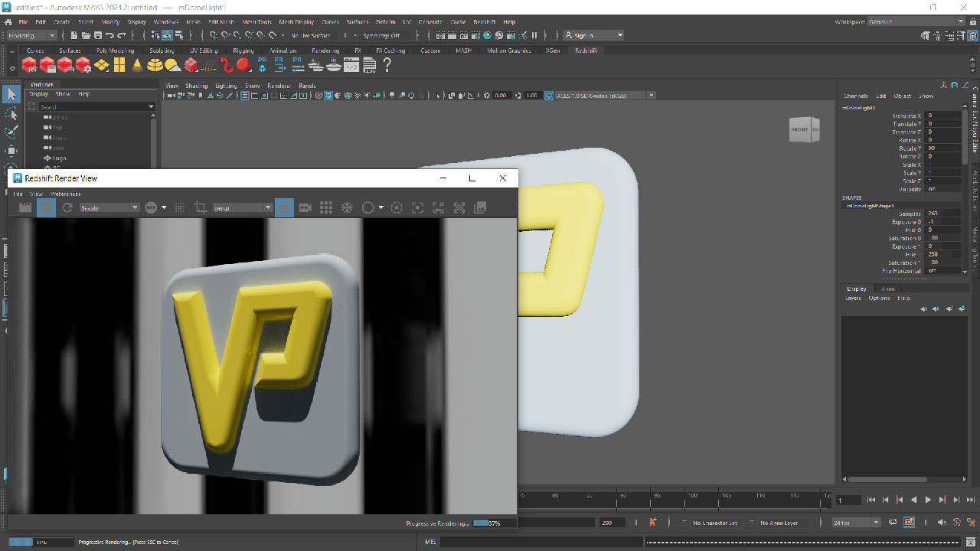Toggle the RGB channel display in Render View
The image size is (980, 551).
(x=151, y=207)
